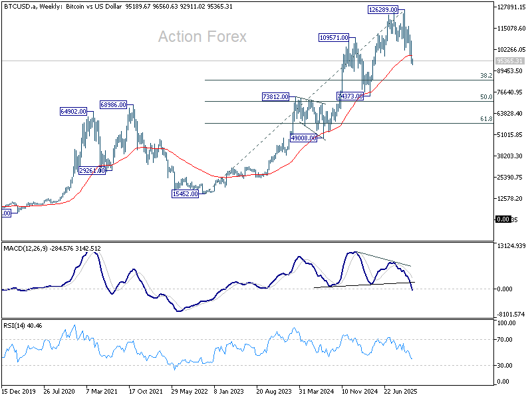Click the RSI 100.00 scale value

tap(506, 323)
